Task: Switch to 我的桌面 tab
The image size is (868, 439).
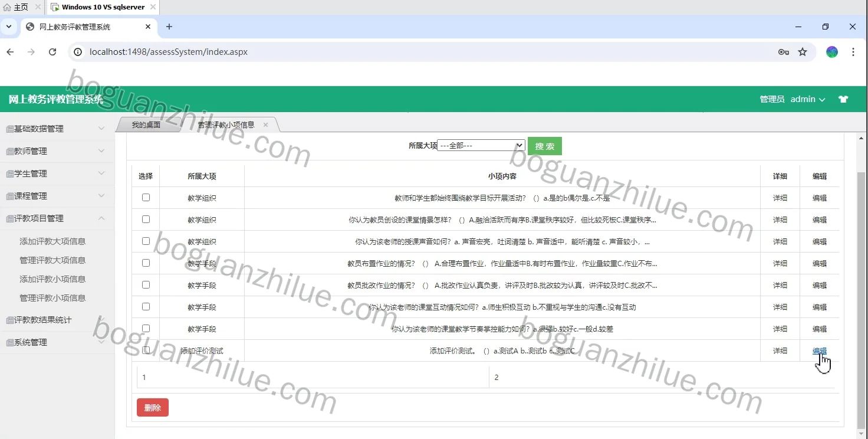Action: click(x=146, y=125)
